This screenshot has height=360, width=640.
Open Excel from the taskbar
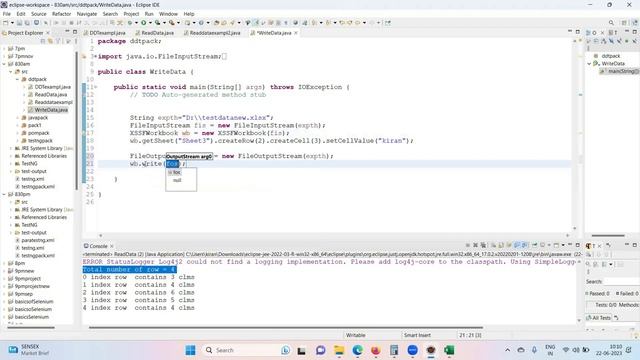coord(449,350)
